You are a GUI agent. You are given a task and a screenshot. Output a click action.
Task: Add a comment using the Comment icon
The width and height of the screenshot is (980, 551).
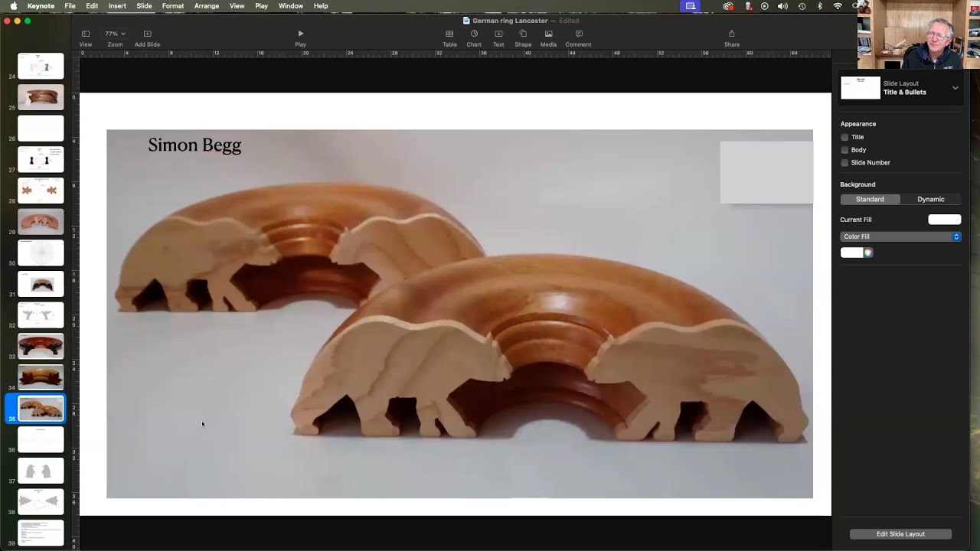[579, 34]
